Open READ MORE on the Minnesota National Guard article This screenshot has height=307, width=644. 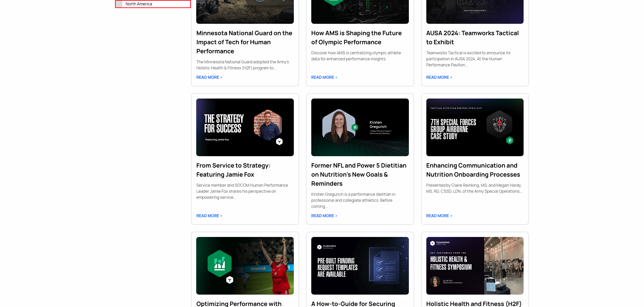point(209,77)
